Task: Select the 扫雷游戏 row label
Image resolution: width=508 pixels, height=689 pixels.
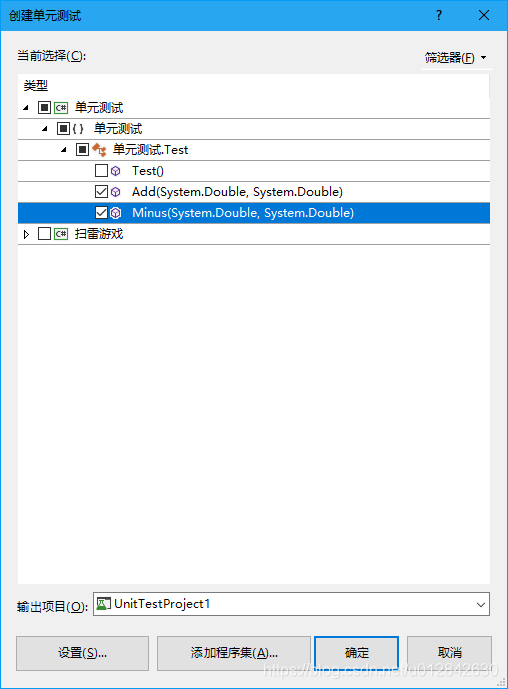Action: point(99,234)
